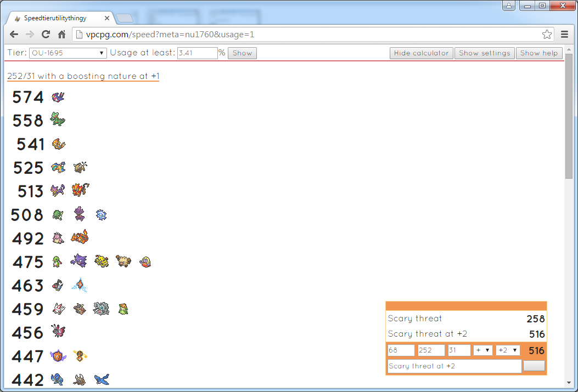Click the Articuno sprite in the 442 row

click(102, 379)
